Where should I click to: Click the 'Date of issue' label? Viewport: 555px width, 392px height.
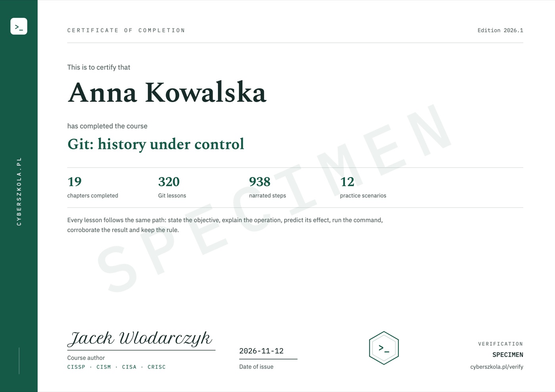[256, 367]
